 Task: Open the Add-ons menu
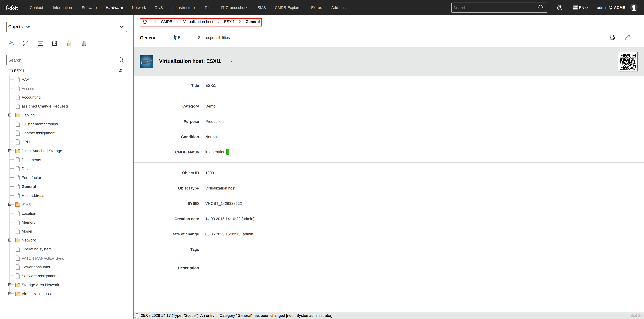point(338,8)
